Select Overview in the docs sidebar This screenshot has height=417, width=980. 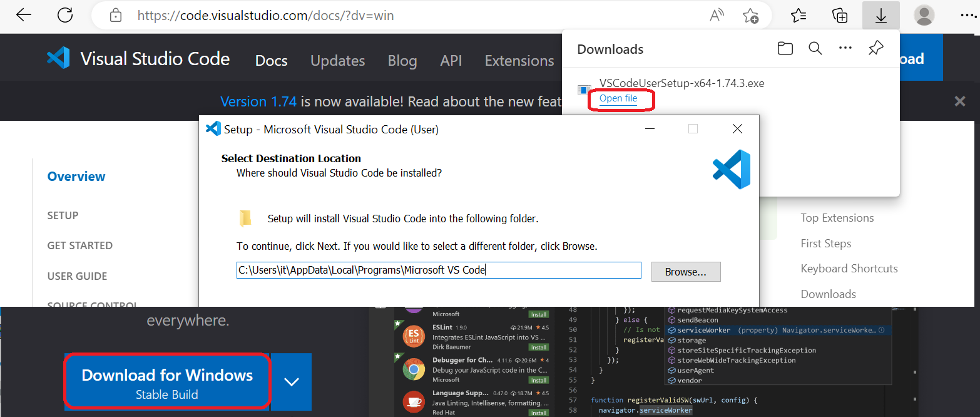pos(76,177)
